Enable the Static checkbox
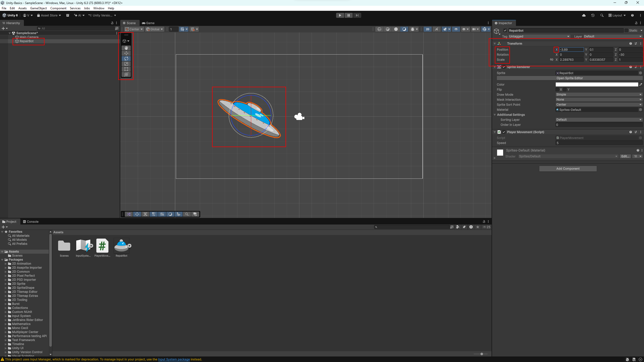The width and height of the screenshot is (644, 362). (x=626, y=30)
